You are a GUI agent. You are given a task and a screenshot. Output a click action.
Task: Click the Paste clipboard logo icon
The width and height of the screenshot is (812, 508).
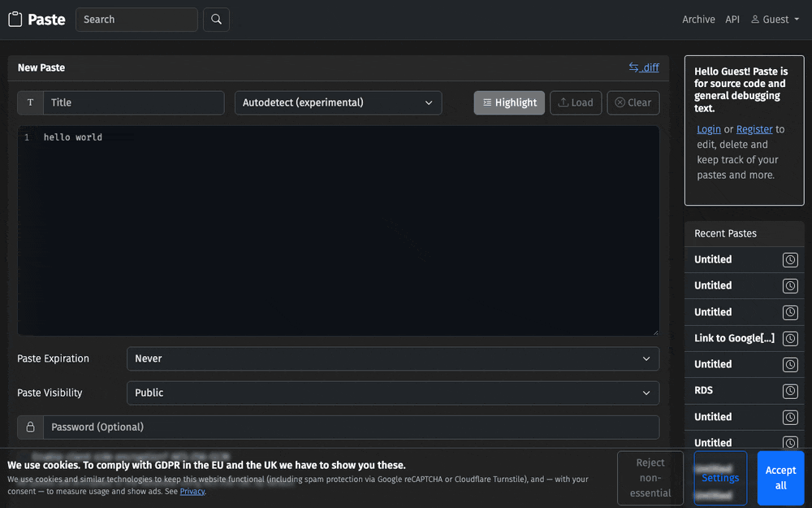tap(15, 20)
